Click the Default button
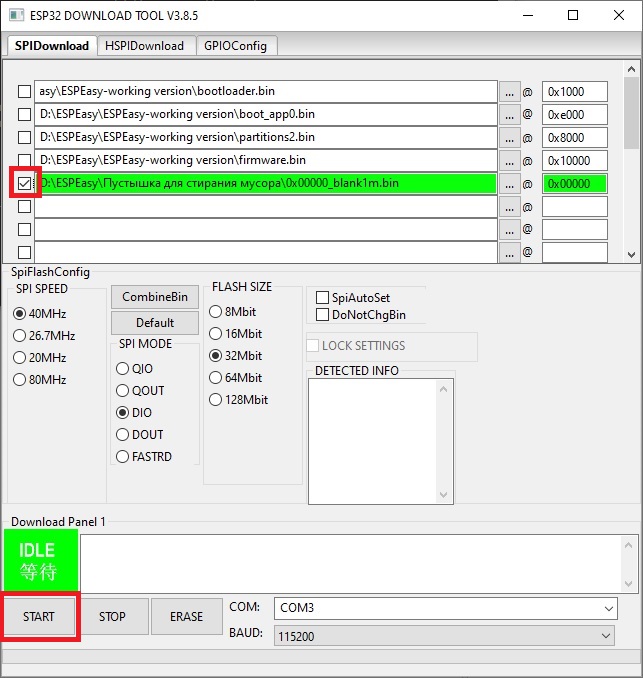Image resolution: width=643 pixels, height=678 pixels. pos(155,323)
